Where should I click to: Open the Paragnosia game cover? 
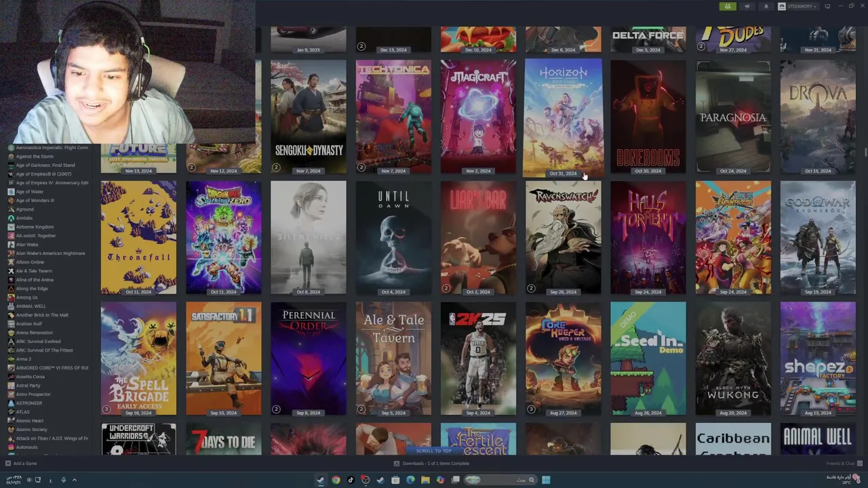pyautogui.click(x=733, y=117)
